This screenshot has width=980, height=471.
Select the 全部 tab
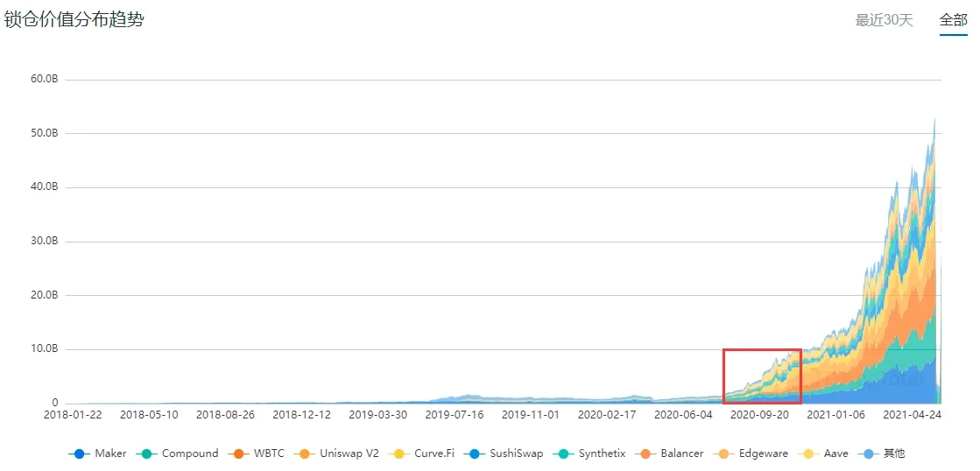click(953, 20)
